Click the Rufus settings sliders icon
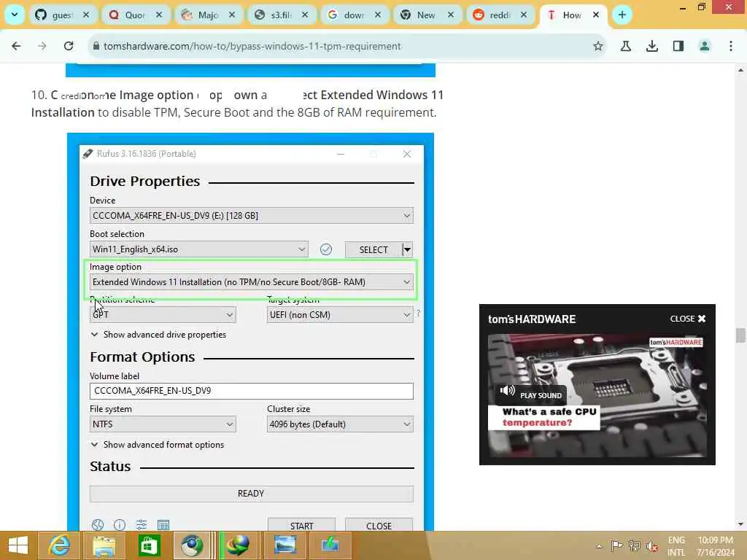 (x=142, y=525)
